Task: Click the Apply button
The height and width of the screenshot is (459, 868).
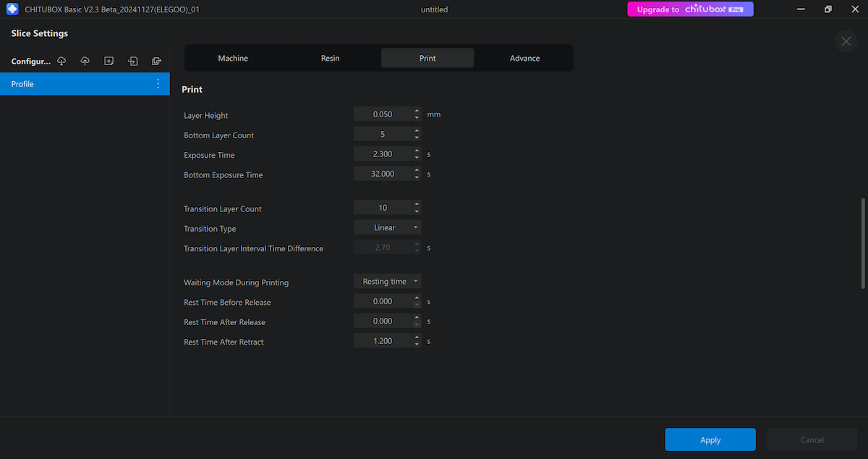Action: tap(710, 439)
